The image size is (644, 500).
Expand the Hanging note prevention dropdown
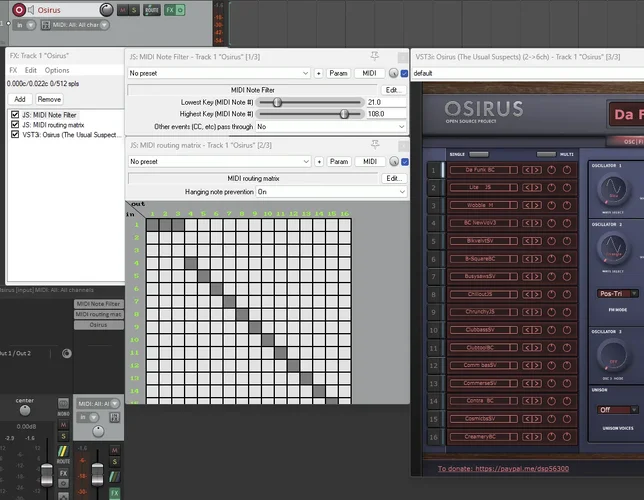pyautogui.click(x=331, y=191)
